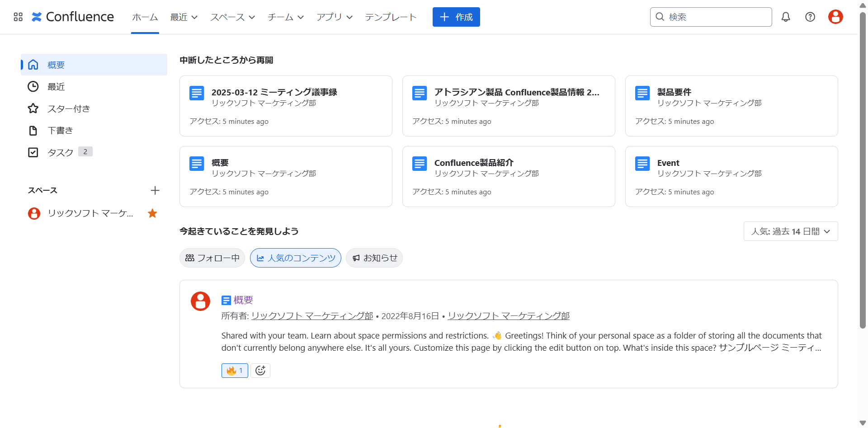
Task: Open the app switcher grid icon
Action: tap(18, 17)
